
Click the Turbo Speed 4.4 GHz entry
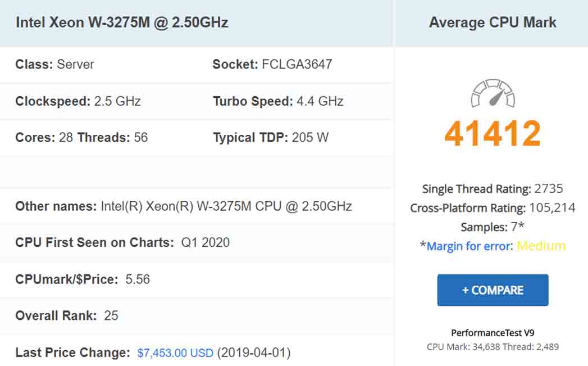[x=278, y=102]
